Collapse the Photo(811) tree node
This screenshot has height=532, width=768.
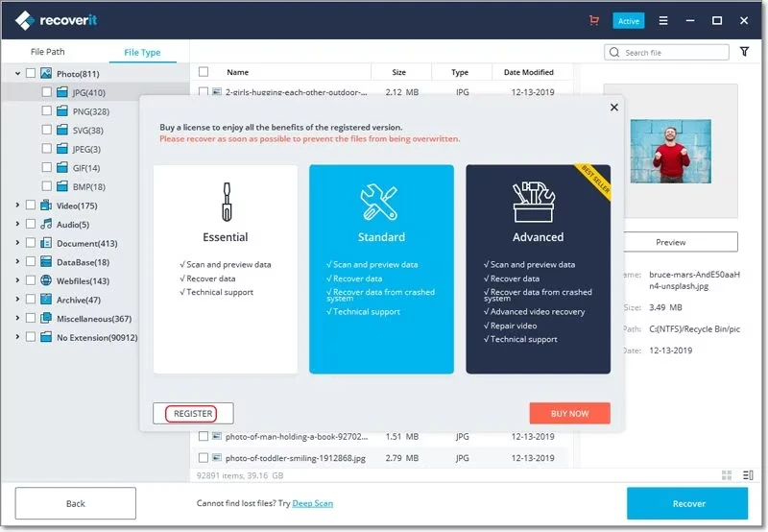[17, 74]
